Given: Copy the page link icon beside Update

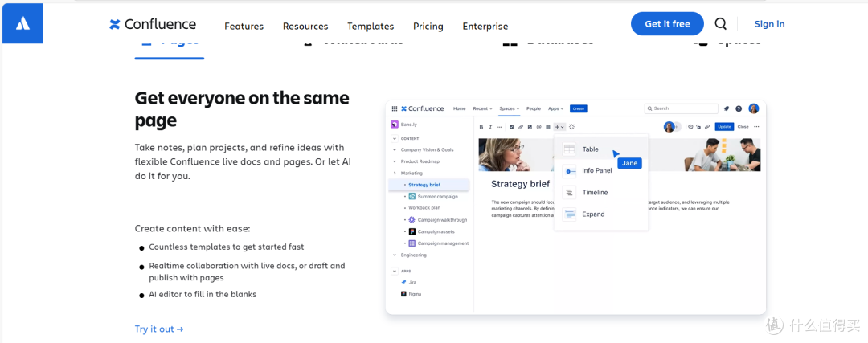Looking at the screenshot, I should (x=707, y=127).
